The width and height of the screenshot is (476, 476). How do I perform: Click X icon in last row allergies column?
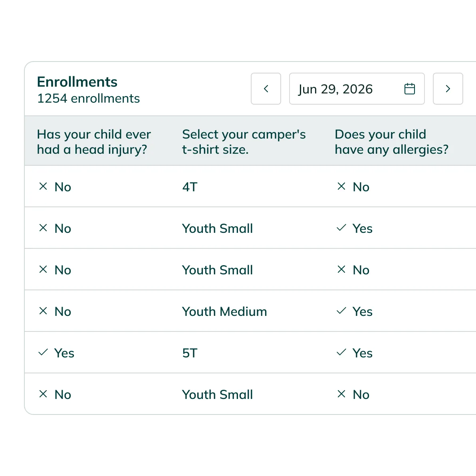[341, 394]
